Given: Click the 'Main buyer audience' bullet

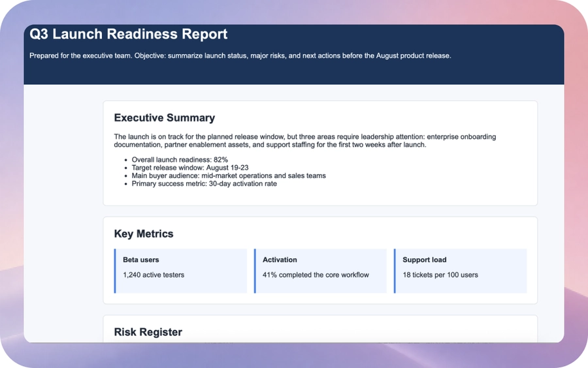Looking at the screenshot, I should click(x=229, y=176).
